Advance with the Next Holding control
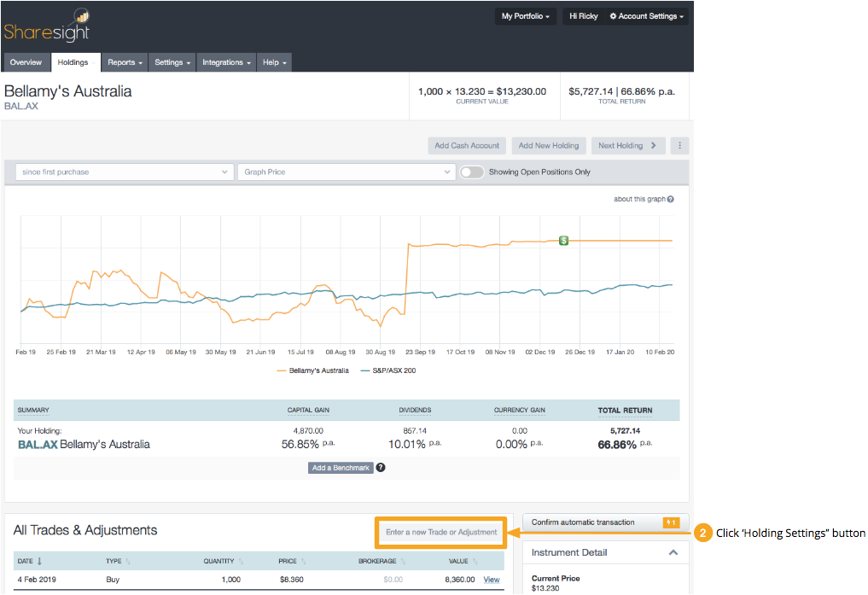The image size is (868, 595). (628, 145)
